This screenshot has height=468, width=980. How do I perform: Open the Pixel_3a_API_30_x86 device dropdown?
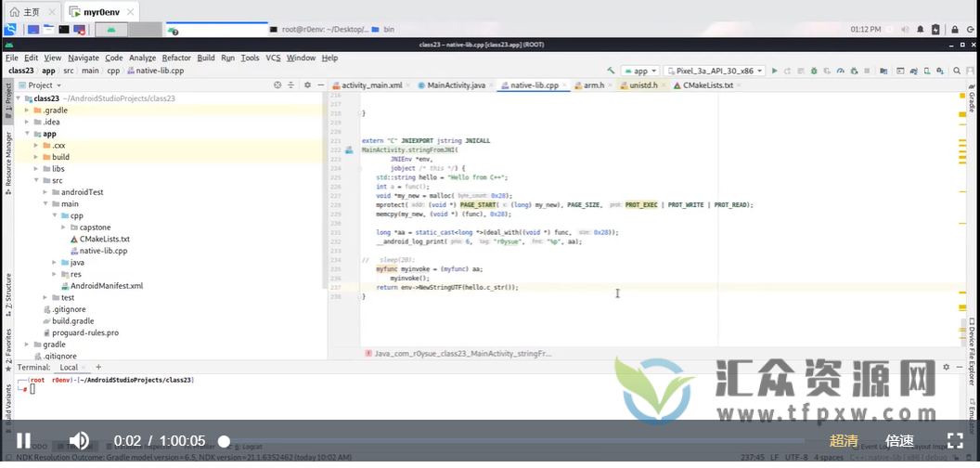(x=715, y=71)
